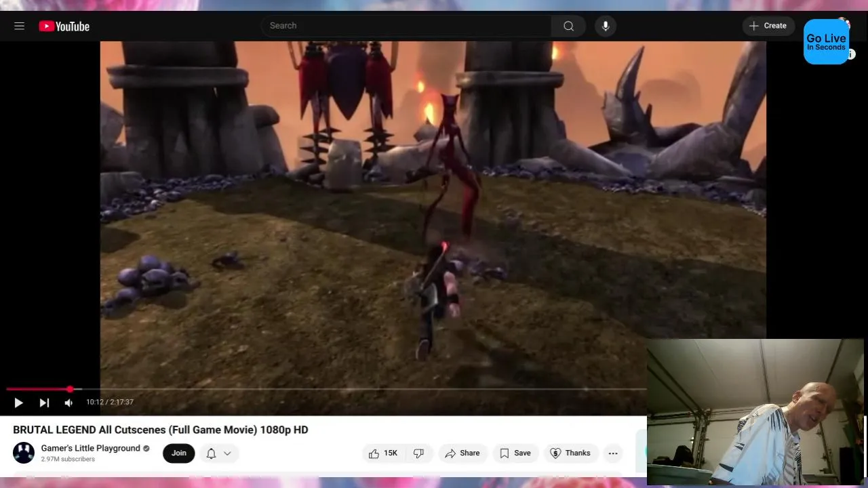Open Gamer's Little Playground channel avatar
The image size is (868, 488).
point(24,453)
